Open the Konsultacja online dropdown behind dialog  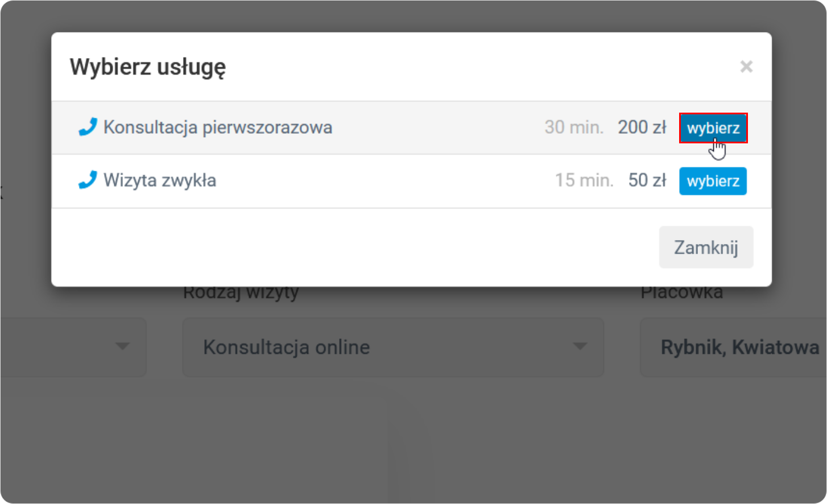tap(393, 347)
